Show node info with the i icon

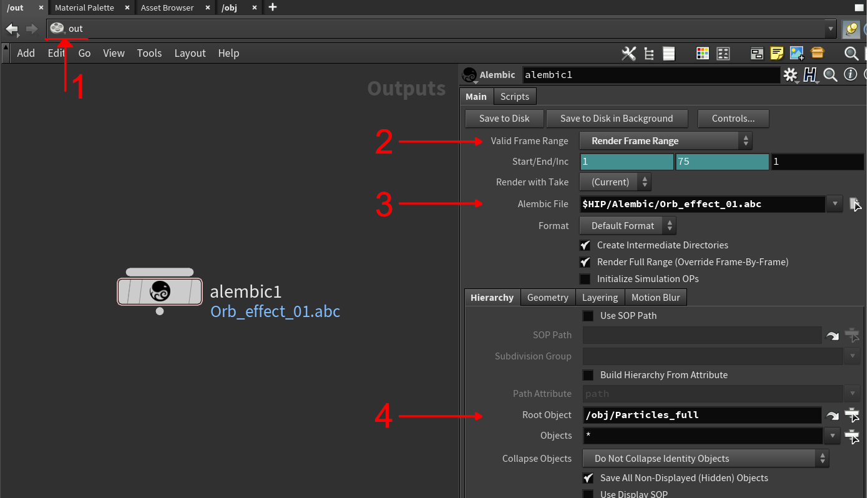(x=850, y=75)
